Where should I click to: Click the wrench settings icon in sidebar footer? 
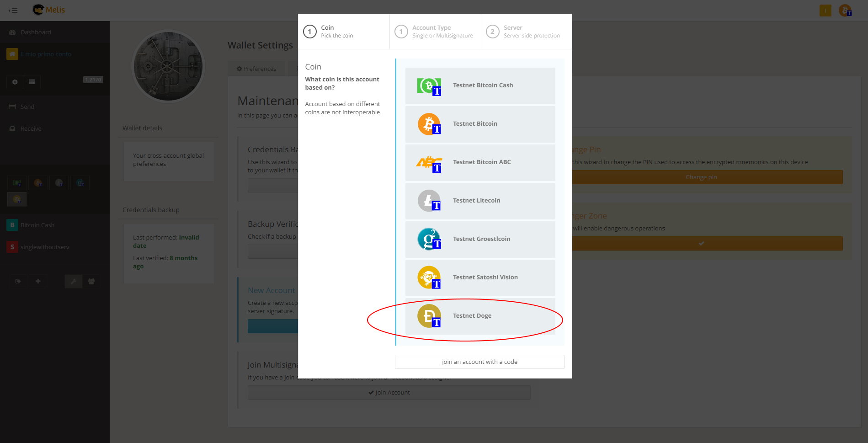73,281
